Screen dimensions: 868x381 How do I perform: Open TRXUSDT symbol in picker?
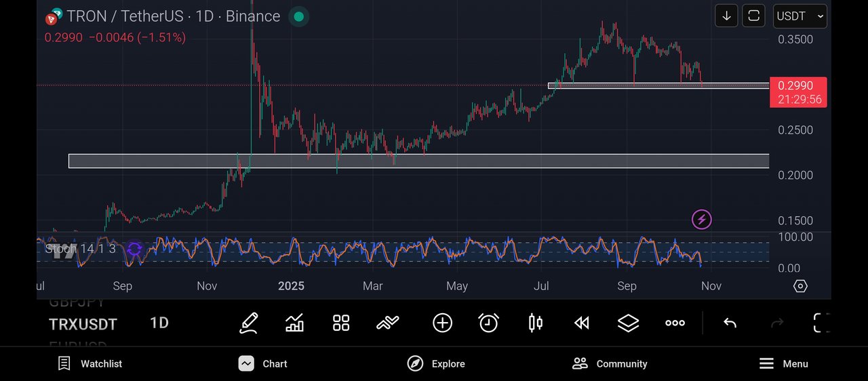[83, 325]
